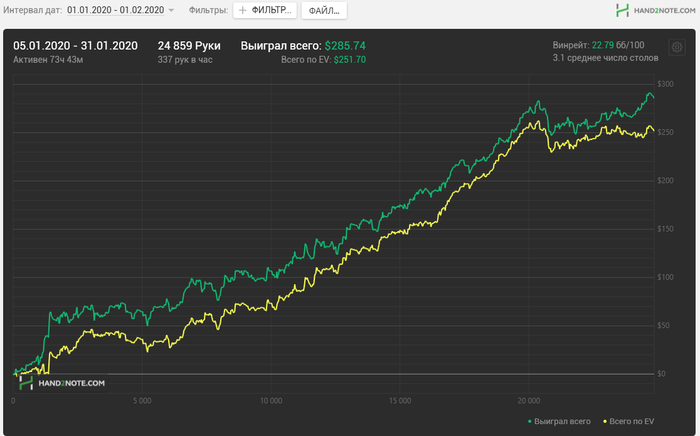Click the $0 y-axis label
700x436 pixels.
662,374
